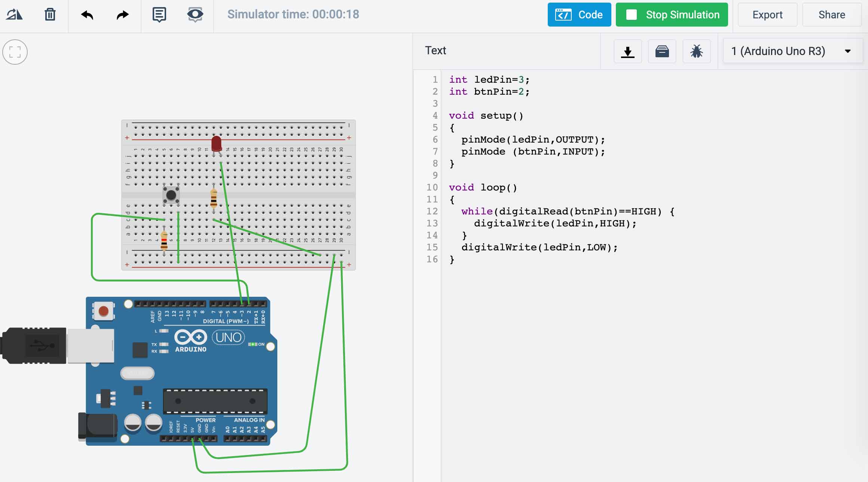
Task: Click the rotate/mirror component icon
Action: click(15, 15)
